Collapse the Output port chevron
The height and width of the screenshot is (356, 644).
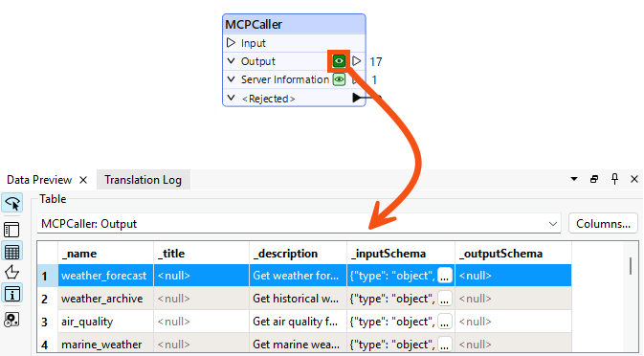[x=231, y=61]
